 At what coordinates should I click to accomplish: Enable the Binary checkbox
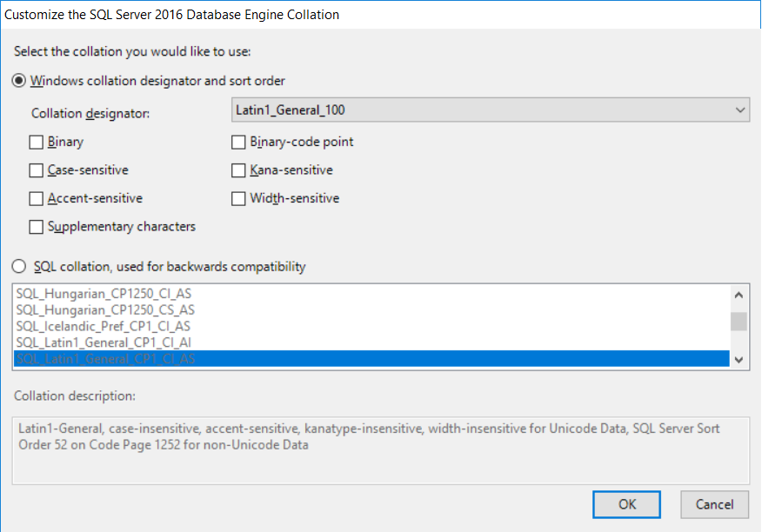(36, 143)
